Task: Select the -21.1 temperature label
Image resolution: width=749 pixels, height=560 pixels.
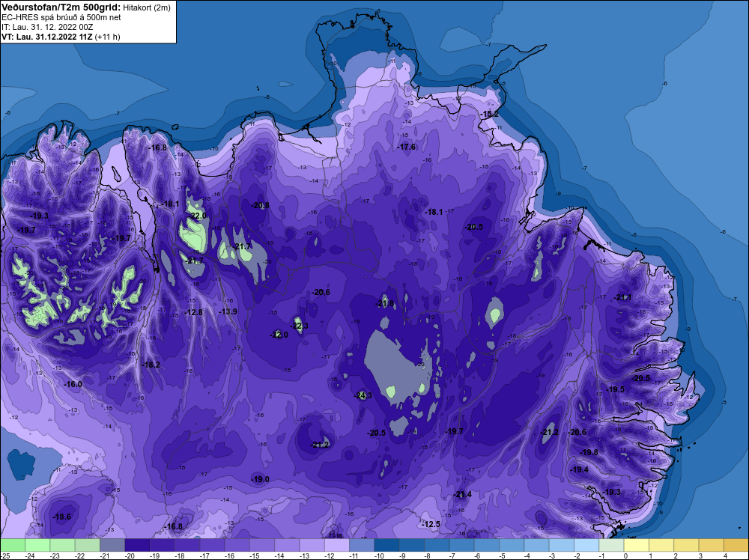Action: pyautogui.click(x=623, y=297)
